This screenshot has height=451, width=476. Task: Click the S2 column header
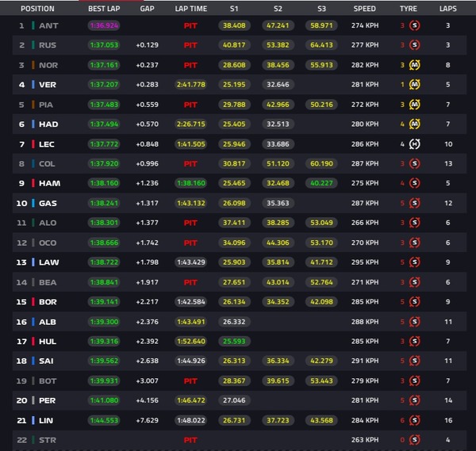click(x=278, y=9)
